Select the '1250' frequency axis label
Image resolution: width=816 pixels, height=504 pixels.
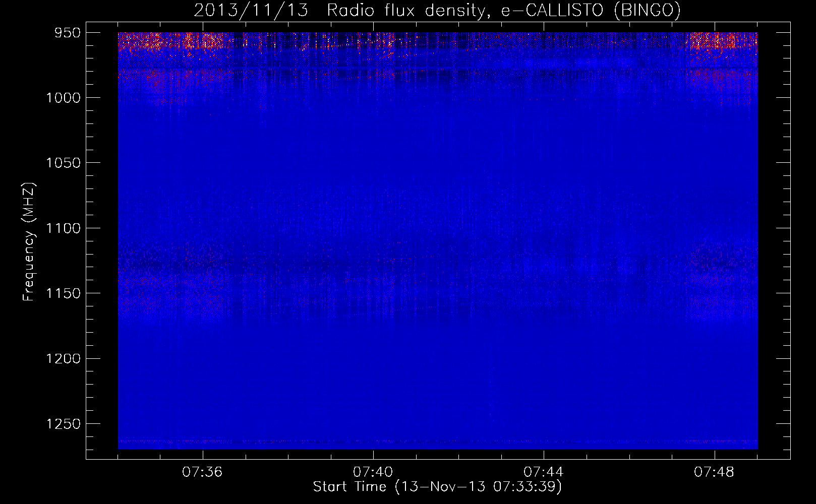(64, 424)
